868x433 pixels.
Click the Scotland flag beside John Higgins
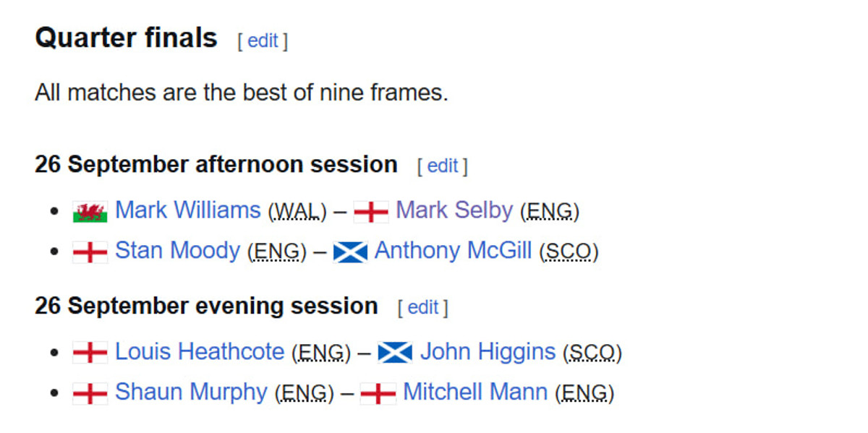click(x=395, y=353)
